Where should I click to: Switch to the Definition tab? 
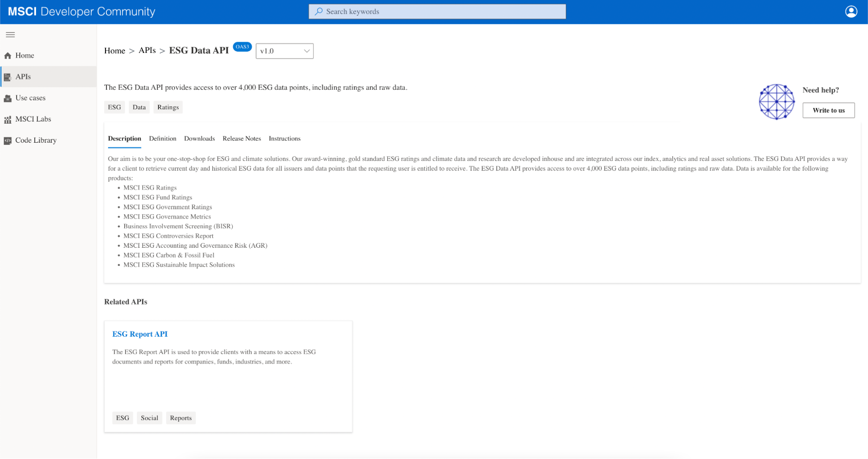tap(162, 139)
